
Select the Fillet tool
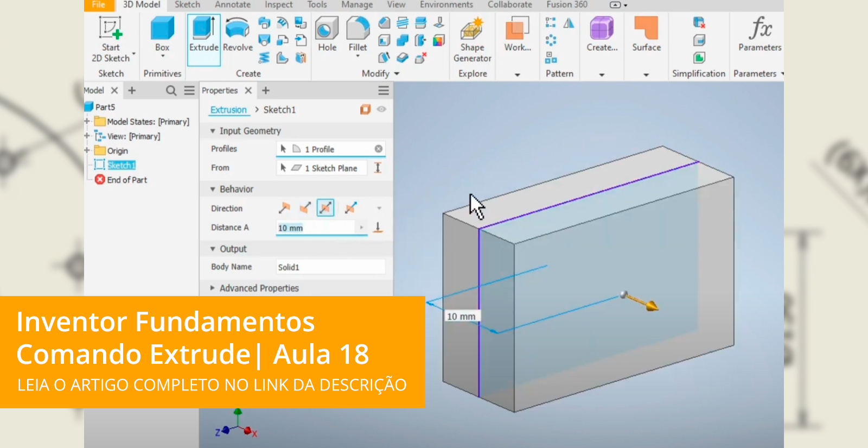pos(358,29)
